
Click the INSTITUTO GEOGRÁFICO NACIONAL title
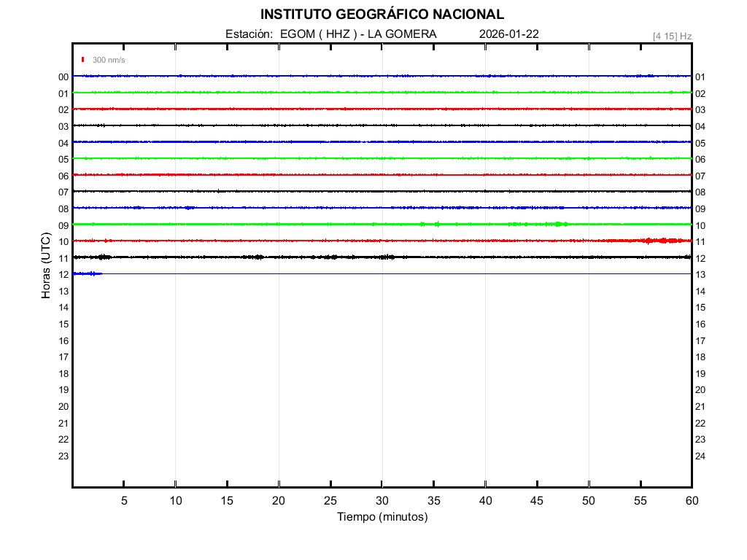382,15
